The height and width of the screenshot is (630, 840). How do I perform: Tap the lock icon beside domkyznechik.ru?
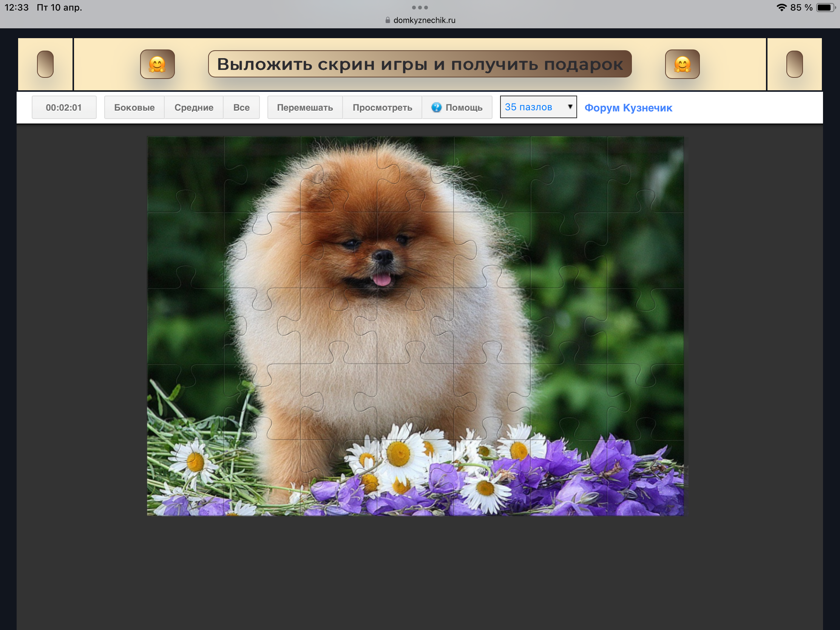click(388, 20)
